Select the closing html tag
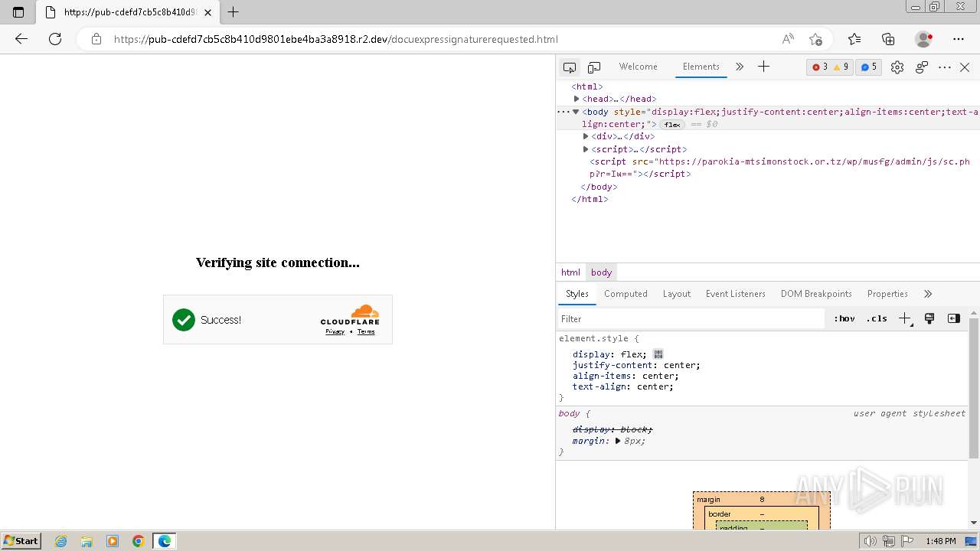The height and width of the screenshot is (551, 980). 590,199
